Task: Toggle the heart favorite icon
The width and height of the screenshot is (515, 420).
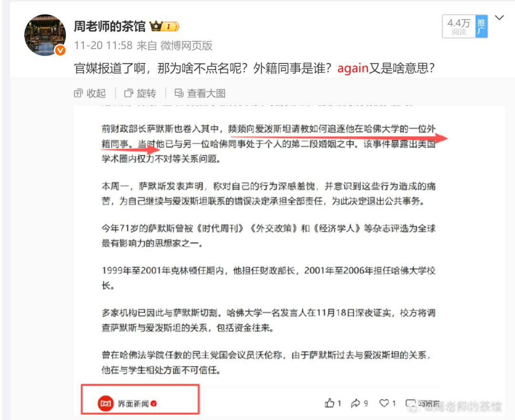Action: pos(384,403)
